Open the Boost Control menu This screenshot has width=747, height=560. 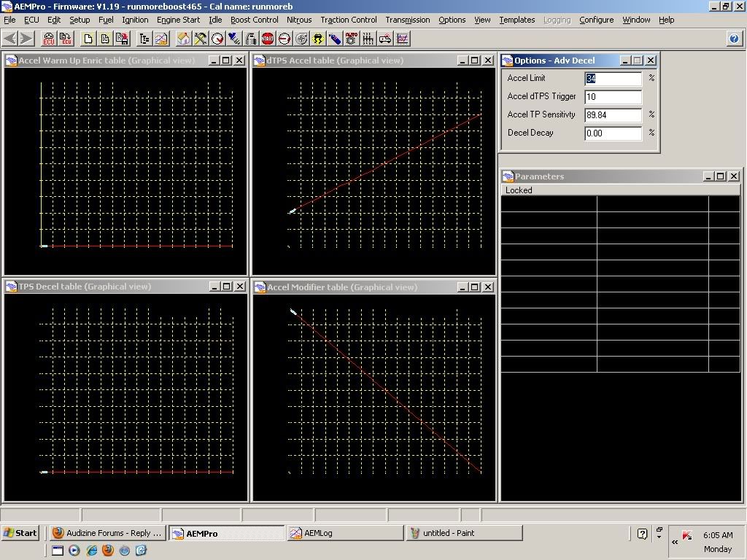point(255,20)
